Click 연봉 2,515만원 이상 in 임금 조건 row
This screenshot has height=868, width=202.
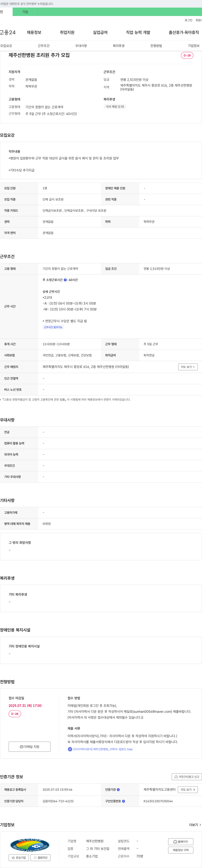[157, 269]
